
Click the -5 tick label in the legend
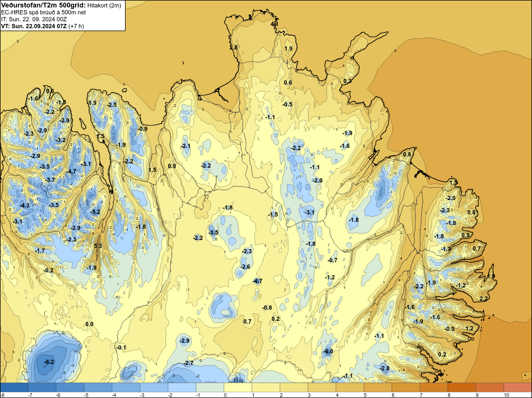(x=87, y=395)
